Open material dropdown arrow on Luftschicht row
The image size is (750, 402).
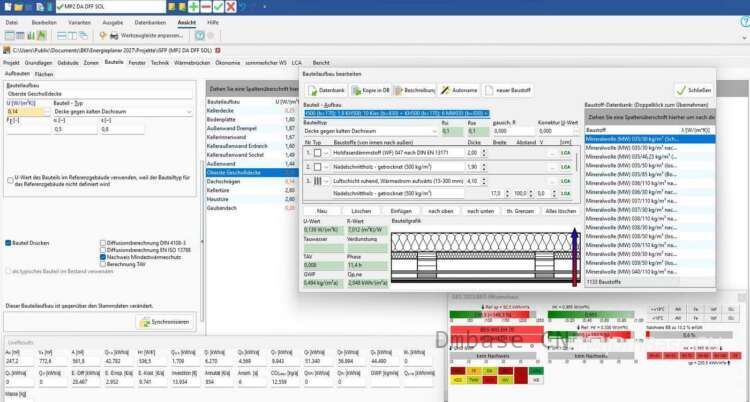tap(327, 181)
